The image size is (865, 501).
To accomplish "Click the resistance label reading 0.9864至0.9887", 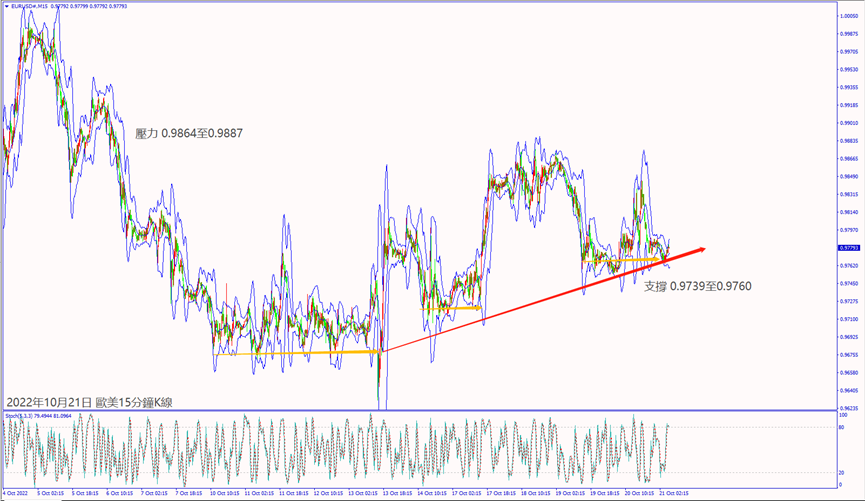I will click(x=189, y=133).
